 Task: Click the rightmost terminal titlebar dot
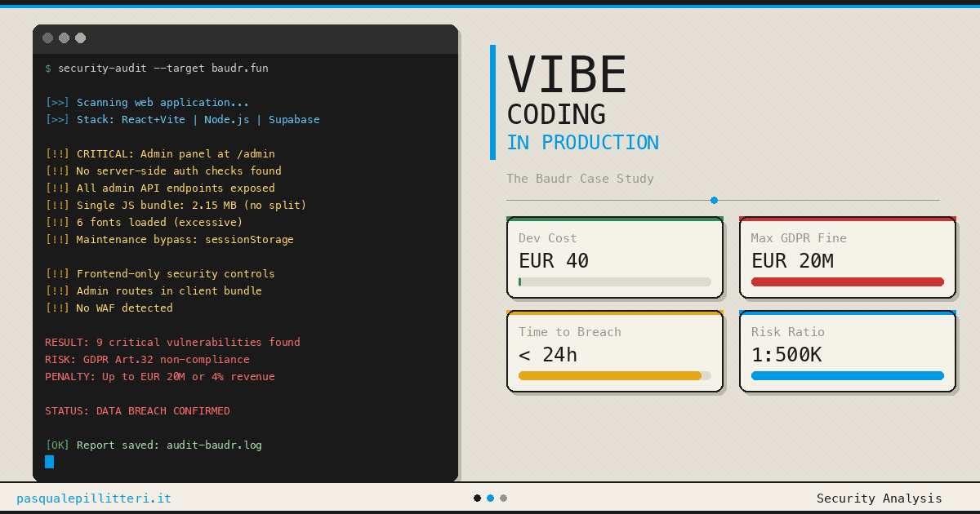pos(79,38)
